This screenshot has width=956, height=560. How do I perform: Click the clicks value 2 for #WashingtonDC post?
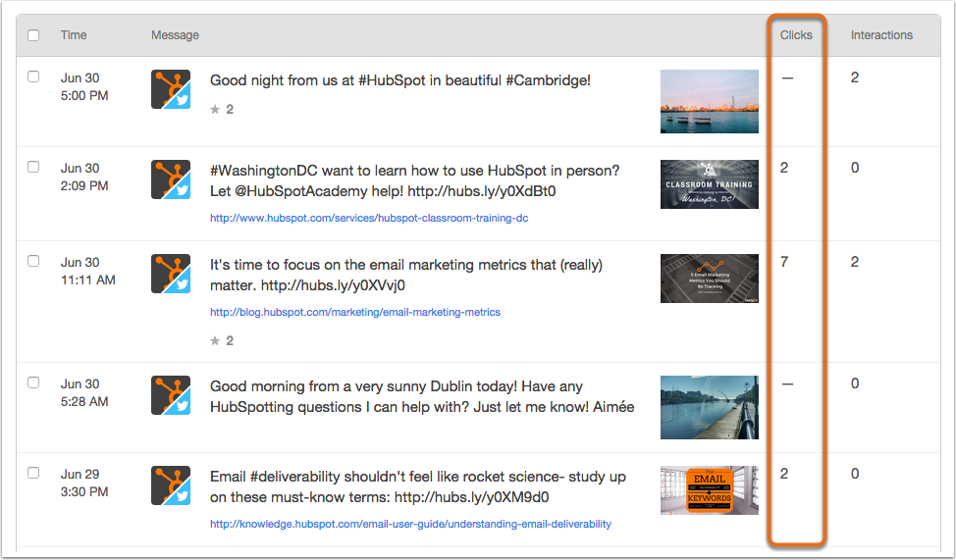[784, 168]
